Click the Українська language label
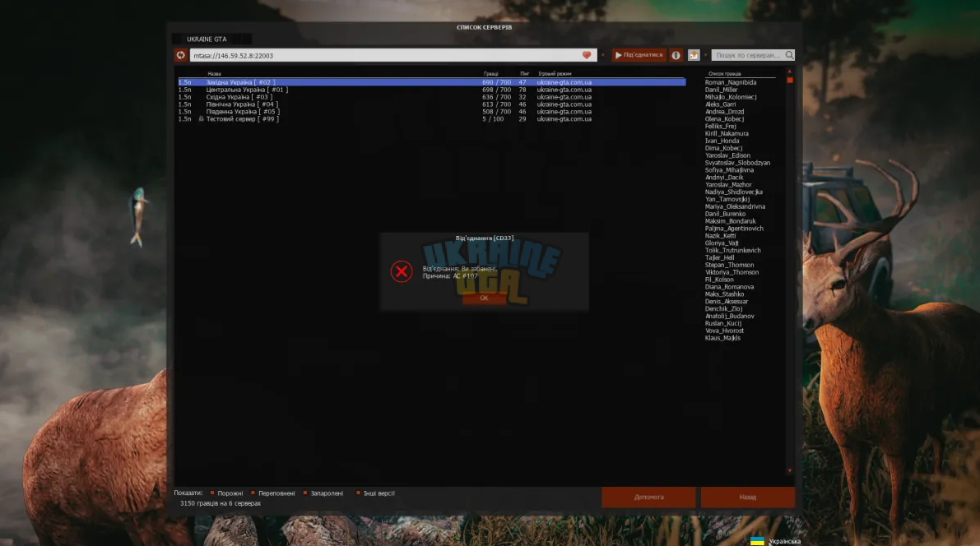The image size is (980, 546). coord(784,541)
